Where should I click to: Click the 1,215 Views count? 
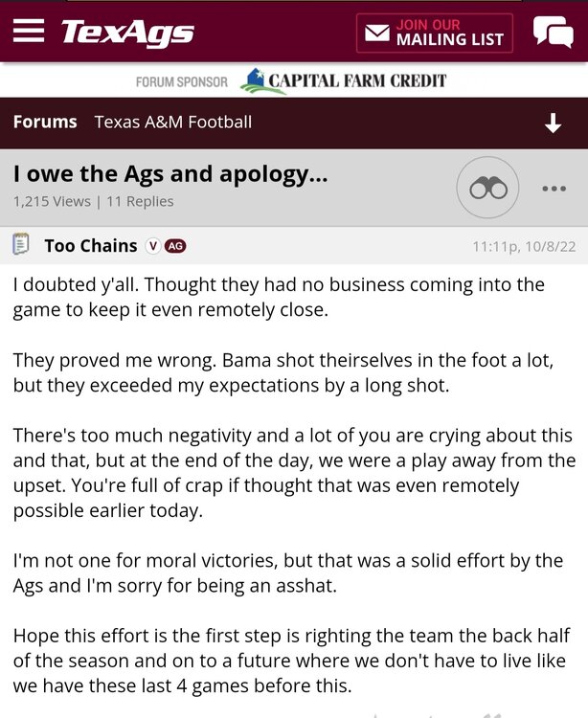click(52, 201)
